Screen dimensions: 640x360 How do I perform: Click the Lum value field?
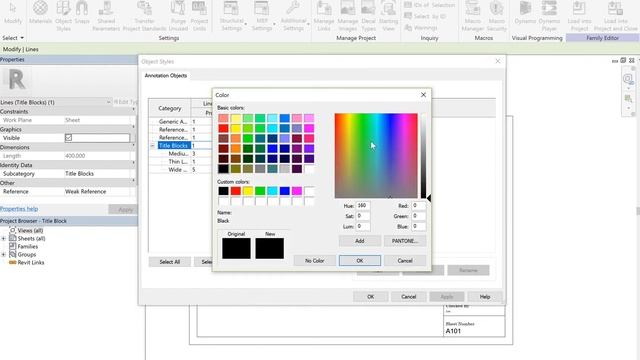pos(363,226)
